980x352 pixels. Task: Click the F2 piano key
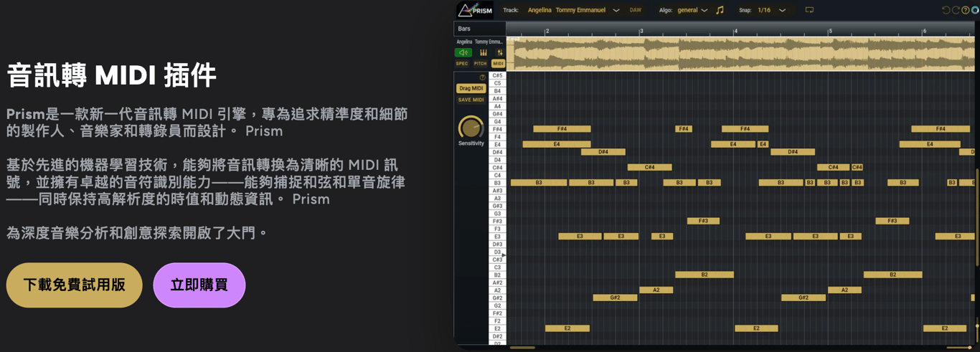(497, 321)
